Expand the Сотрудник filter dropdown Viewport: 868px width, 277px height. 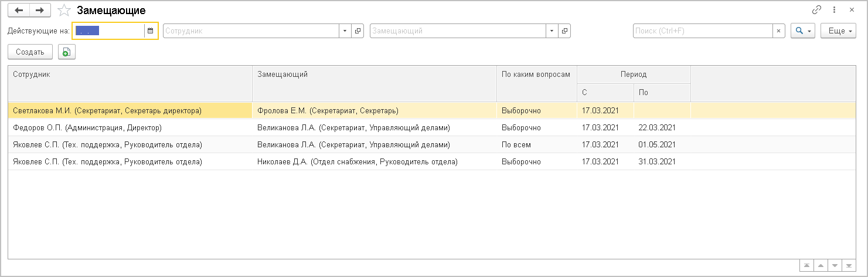pos(345,31)
